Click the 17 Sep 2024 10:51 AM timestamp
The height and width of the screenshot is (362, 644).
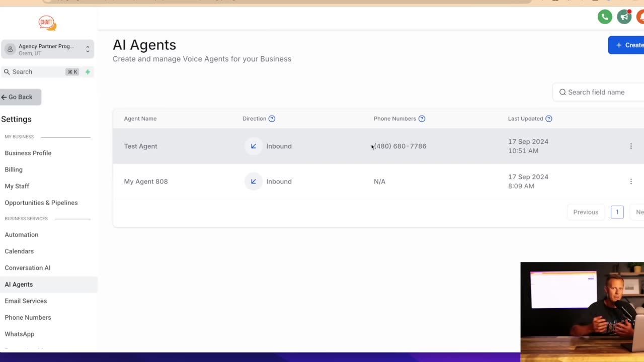click(x=528, y=146)
